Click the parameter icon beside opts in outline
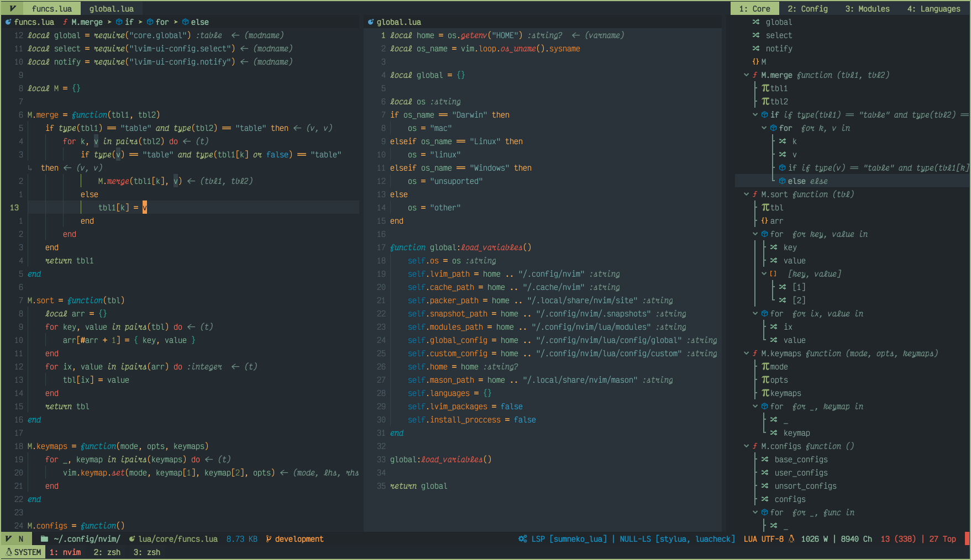 [x=765, y=380]
